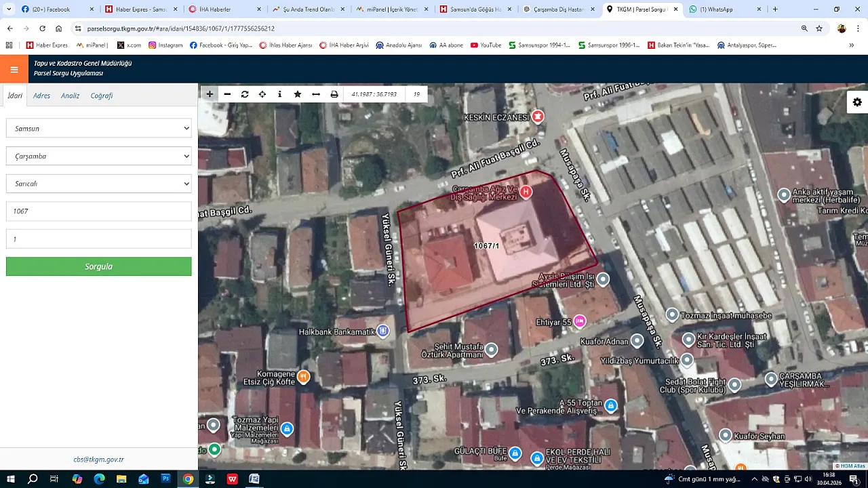Click the Tozmaz İnşaat muhasebe pin

(x=672, y=314)
